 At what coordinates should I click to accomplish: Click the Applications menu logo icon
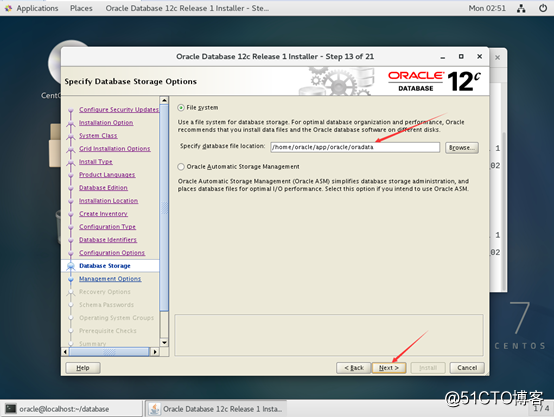pos(8,8)
